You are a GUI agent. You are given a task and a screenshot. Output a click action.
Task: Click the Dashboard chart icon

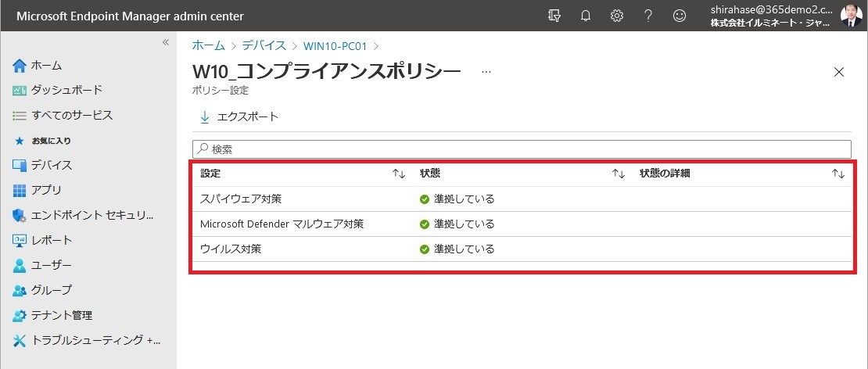(20, 90)
